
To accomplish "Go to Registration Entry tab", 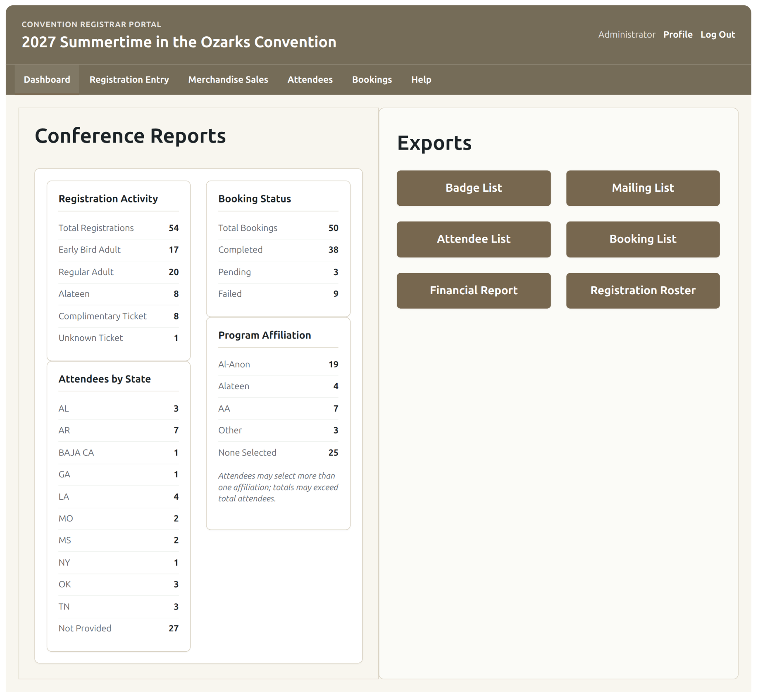I will coord(129,79).
